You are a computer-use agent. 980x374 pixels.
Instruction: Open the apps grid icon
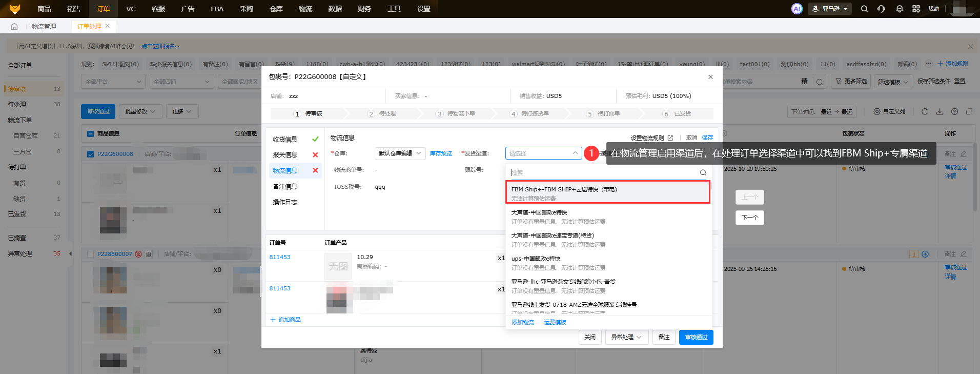pyautogui.click(x=916, y=9)
